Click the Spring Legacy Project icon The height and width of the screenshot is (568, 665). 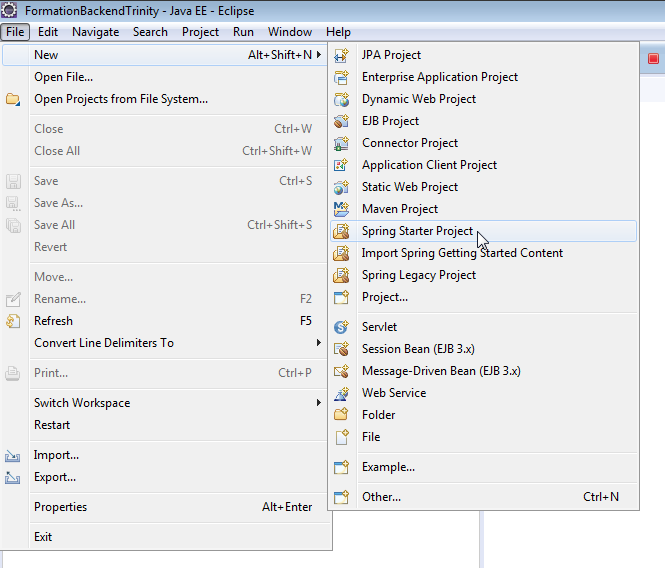pos(341,275)
